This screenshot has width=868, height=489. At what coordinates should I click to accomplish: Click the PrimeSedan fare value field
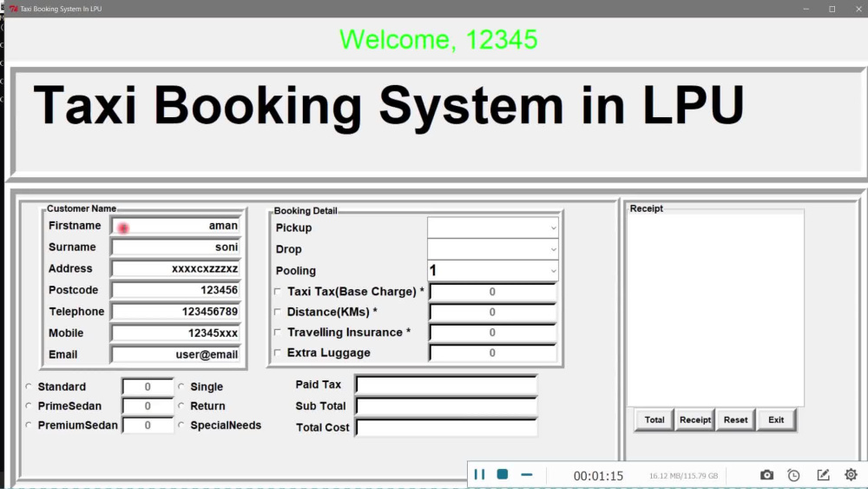pyautogui.click(x=148, y=406)
